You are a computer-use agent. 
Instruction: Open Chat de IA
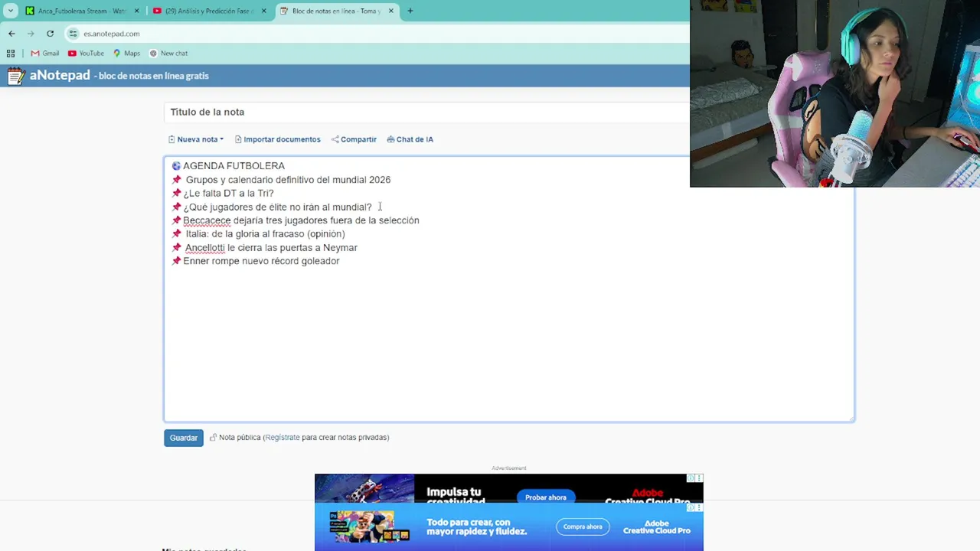(410, 139)
